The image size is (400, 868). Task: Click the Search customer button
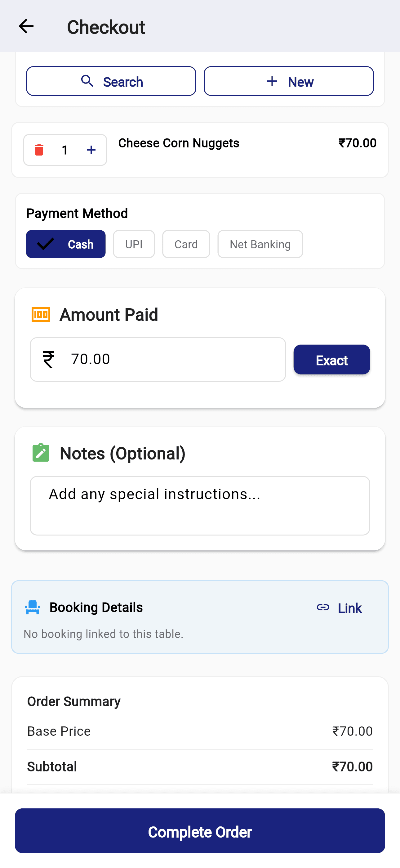(111, 81)
